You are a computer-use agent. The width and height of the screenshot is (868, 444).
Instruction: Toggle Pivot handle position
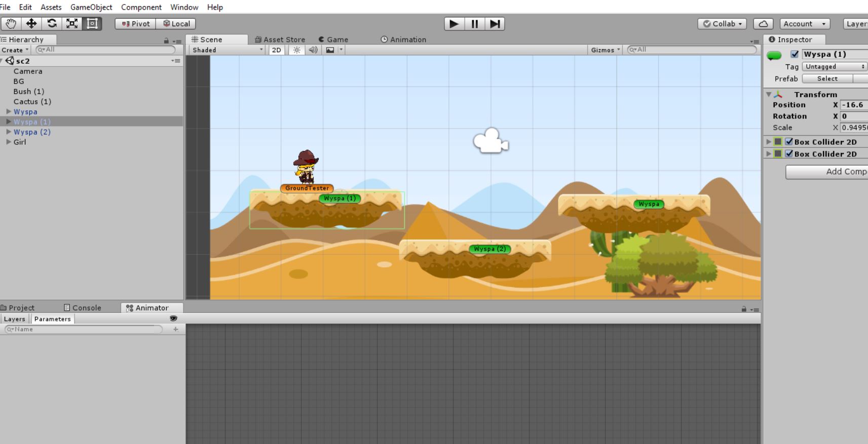(135, 24)
